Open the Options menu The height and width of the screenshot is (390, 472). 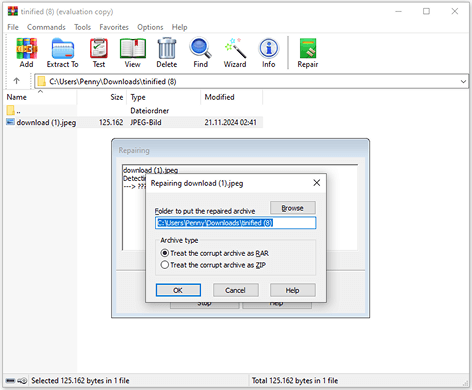pos(150,27)
